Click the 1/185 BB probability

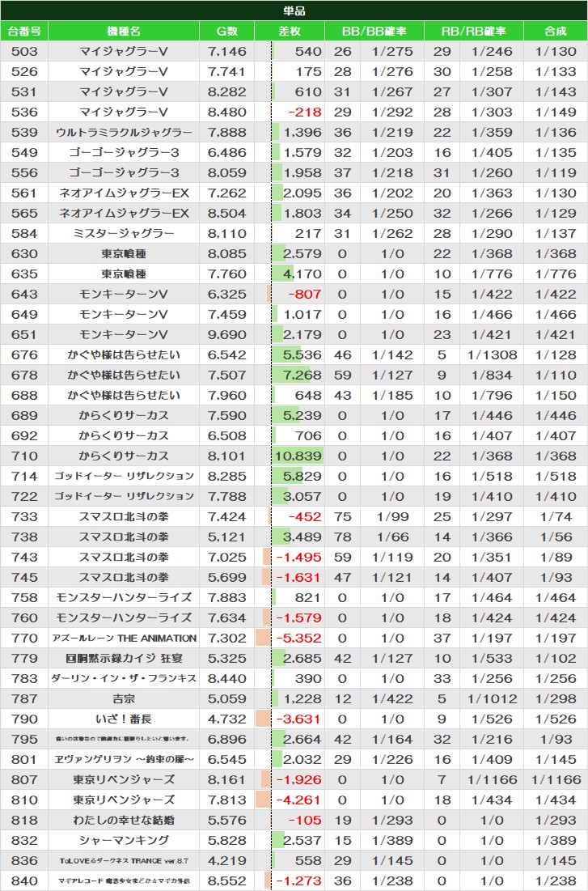click(x=392, y=396)
